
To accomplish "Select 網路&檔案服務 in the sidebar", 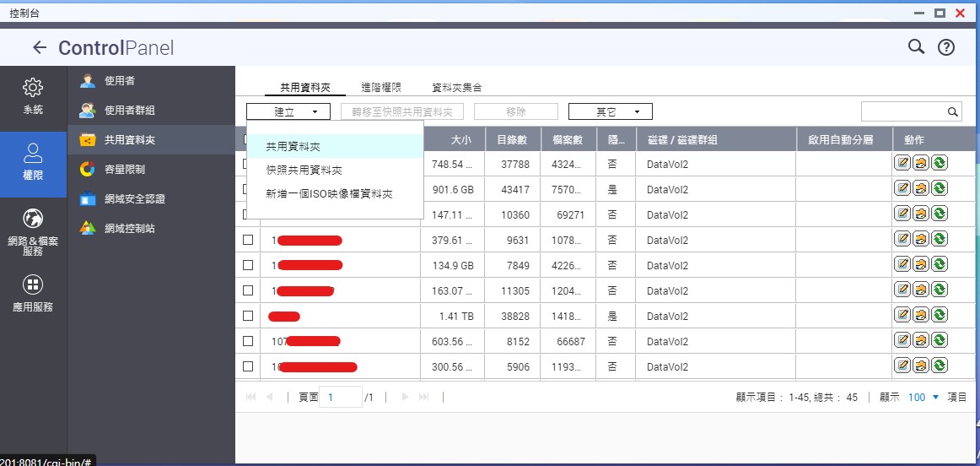I will click(x=33, y=232).
